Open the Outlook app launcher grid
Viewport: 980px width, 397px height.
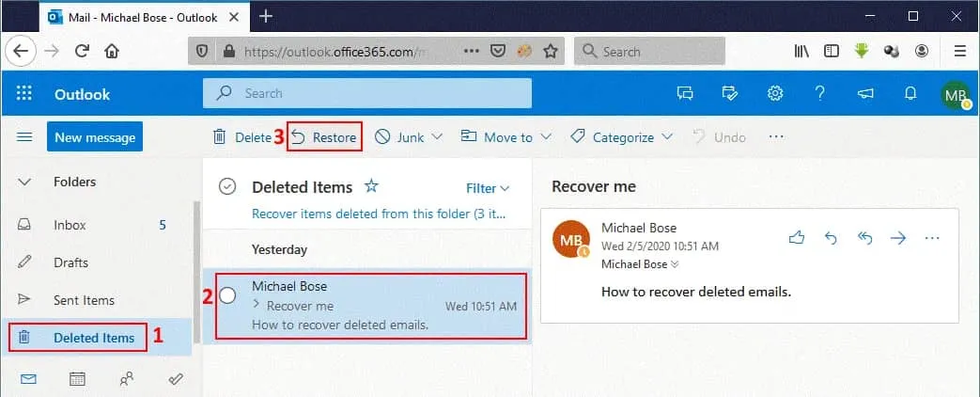tap(24, 94)
